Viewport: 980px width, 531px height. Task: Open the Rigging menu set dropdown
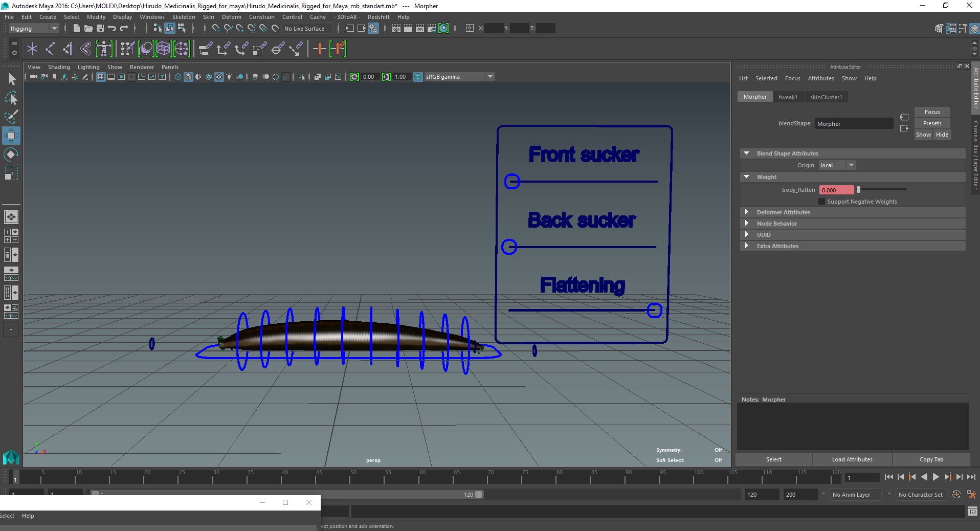tap(34, 29)
